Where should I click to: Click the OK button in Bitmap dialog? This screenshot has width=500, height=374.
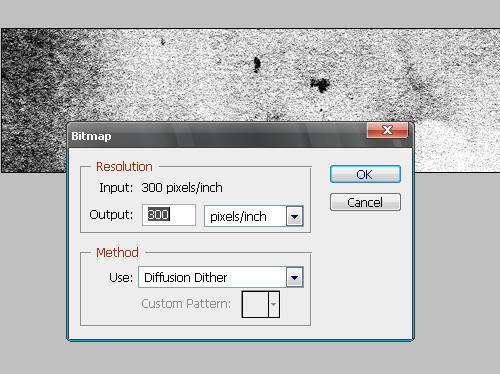coord(365,174)
